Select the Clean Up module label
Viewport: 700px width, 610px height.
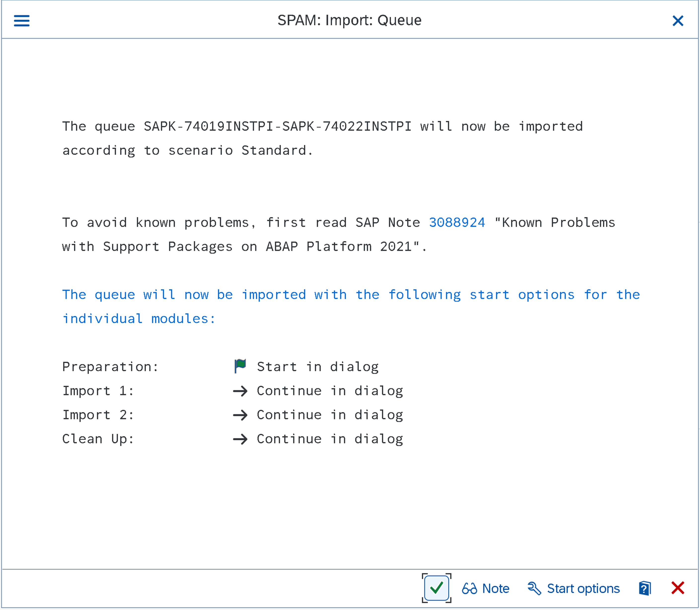[x=98, y=439]
